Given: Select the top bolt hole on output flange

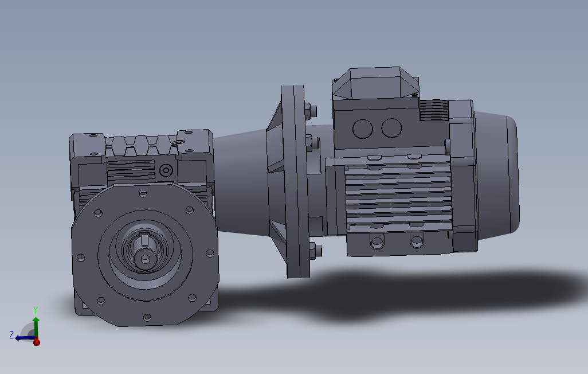Looking at the screenshot, I should coord(143,194).
